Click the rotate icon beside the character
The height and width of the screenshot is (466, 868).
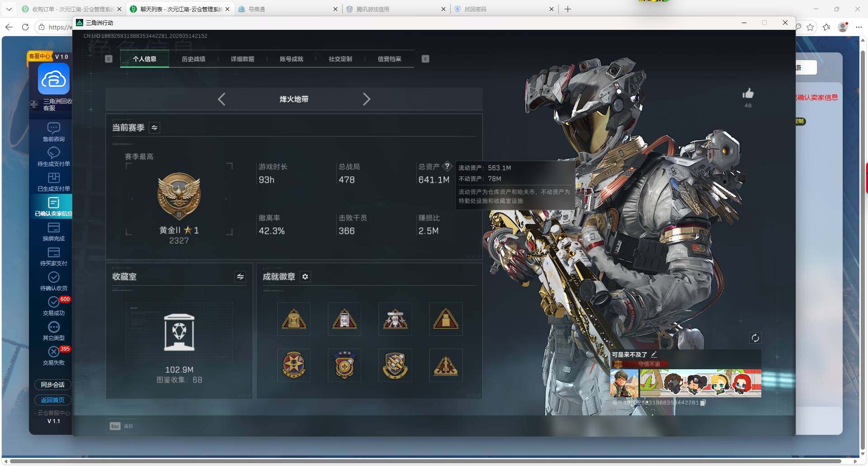(x=755, y=338)
